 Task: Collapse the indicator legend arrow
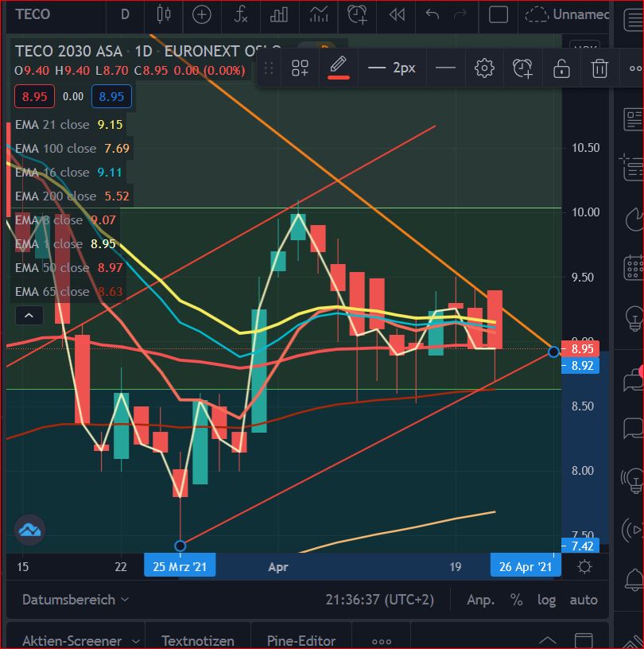29,316
